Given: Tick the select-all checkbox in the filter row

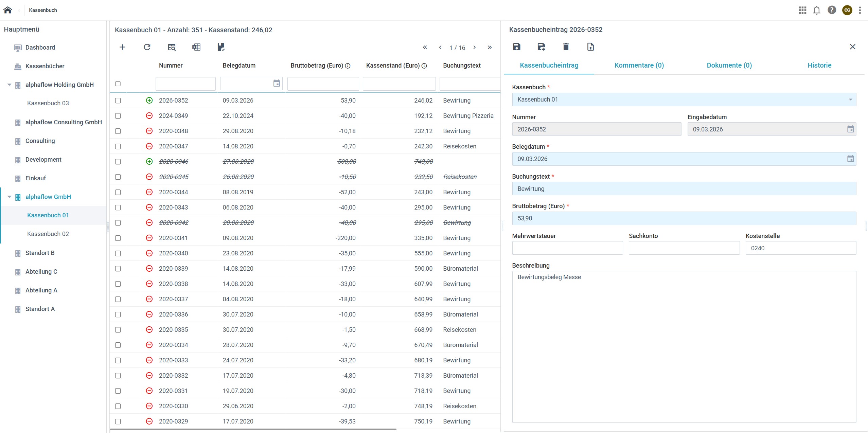Looking at the screenshot, I should pos(118,84).
